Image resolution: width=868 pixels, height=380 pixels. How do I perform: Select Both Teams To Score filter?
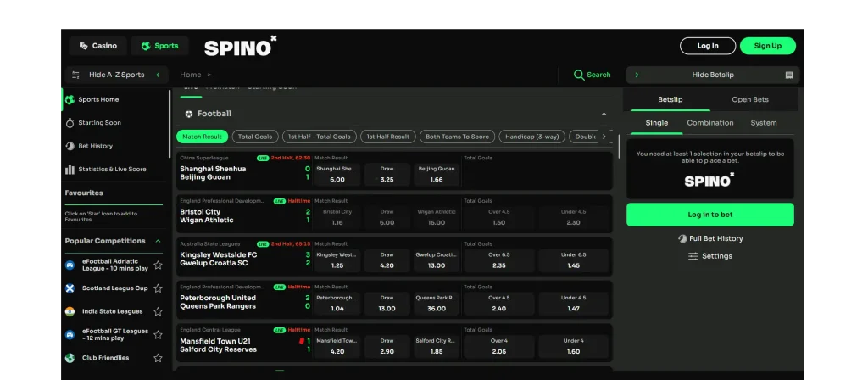click(457, 137)
